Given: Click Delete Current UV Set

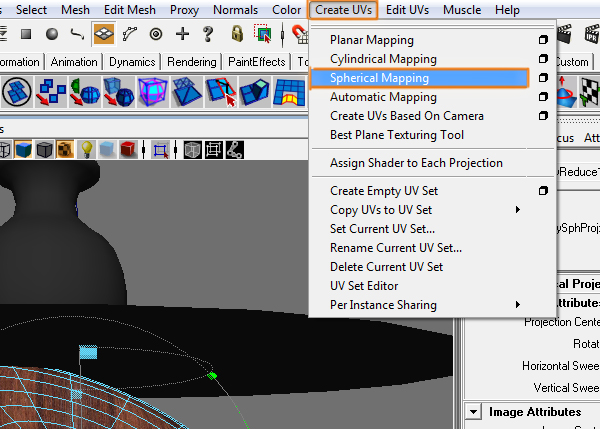Looking at the screenshot, I should (x=386, y=267).
